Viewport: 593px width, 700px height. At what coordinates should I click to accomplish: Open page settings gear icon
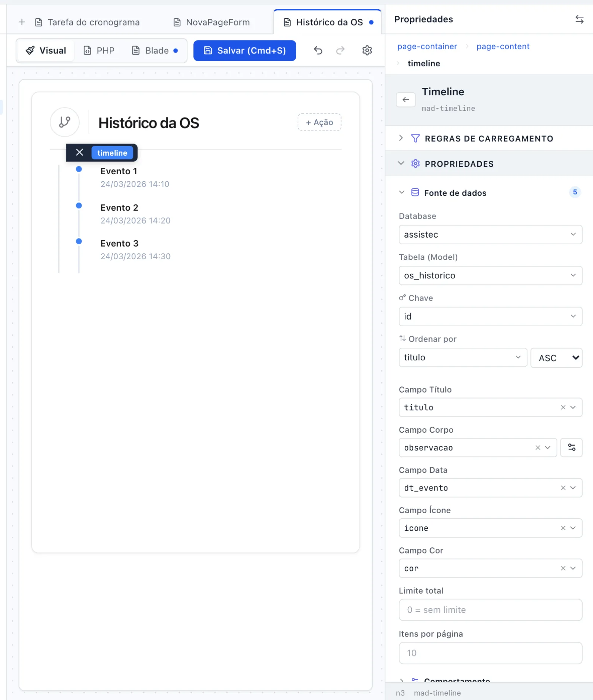(x=367, y=50)
